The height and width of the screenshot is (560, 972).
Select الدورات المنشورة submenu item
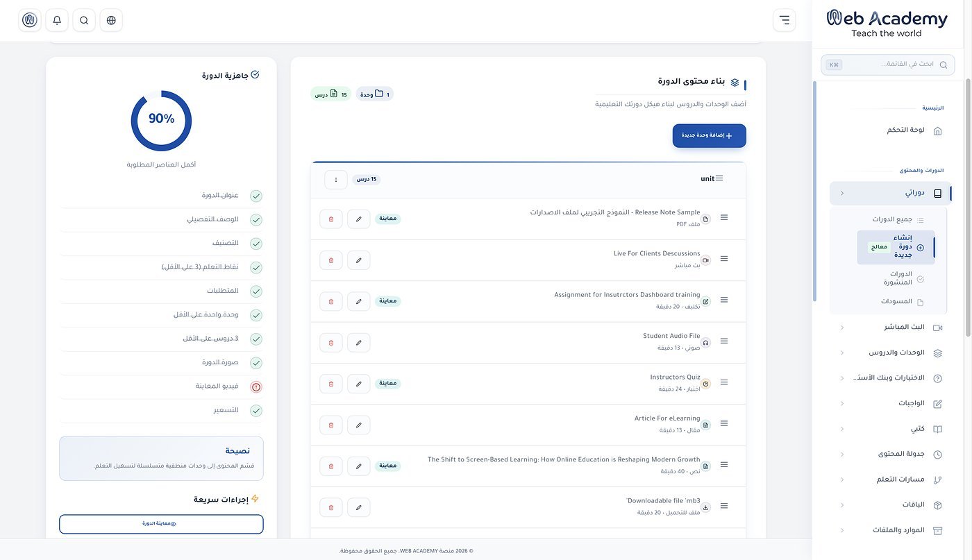[896, 278]
